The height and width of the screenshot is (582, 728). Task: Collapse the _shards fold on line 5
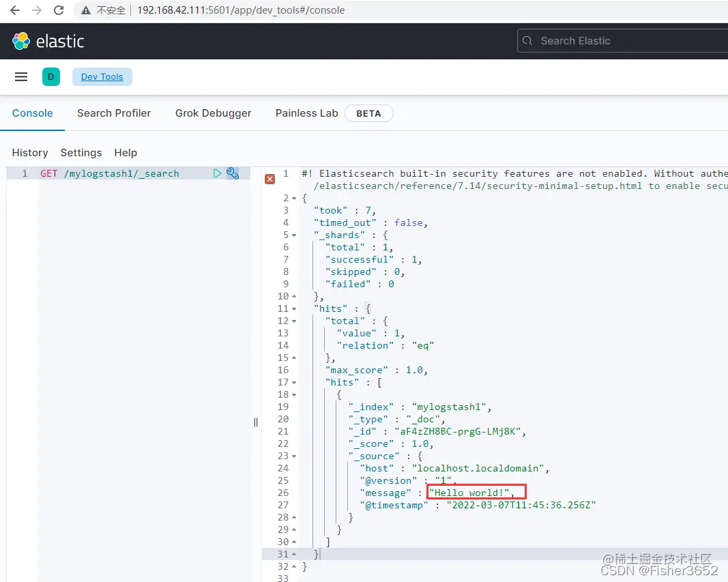294,235
